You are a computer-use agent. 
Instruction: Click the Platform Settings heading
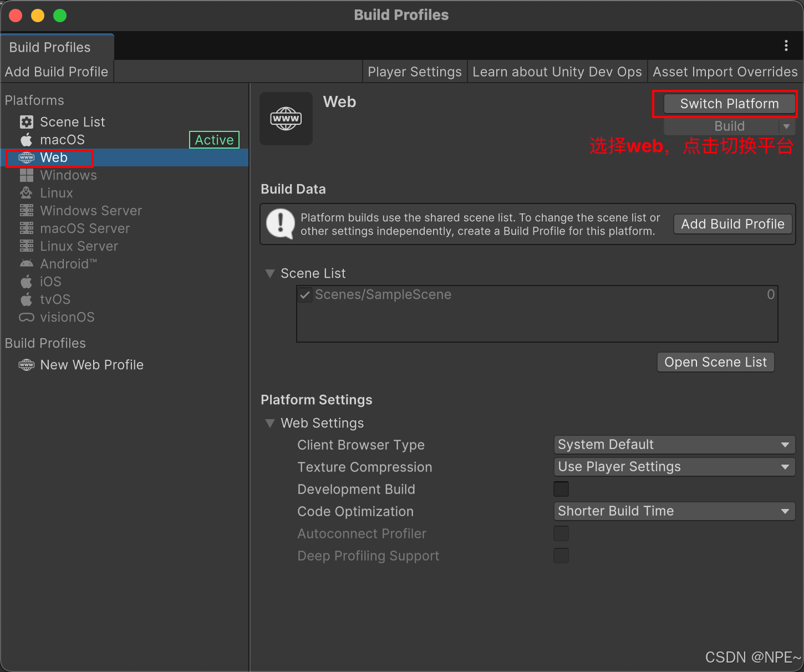(x=317, y=400)
